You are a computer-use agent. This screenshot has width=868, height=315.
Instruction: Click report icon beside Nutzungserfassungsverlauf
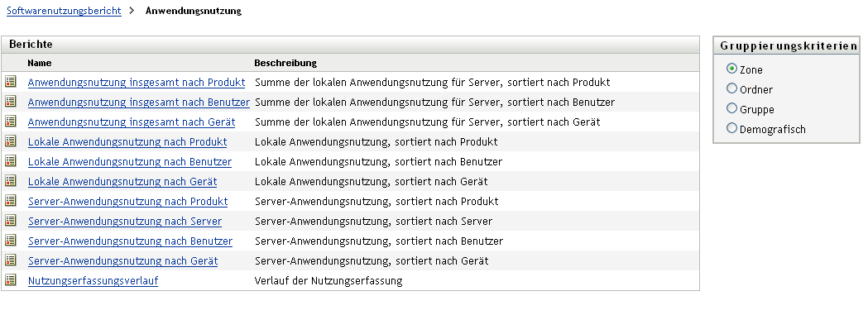(11, 280)
